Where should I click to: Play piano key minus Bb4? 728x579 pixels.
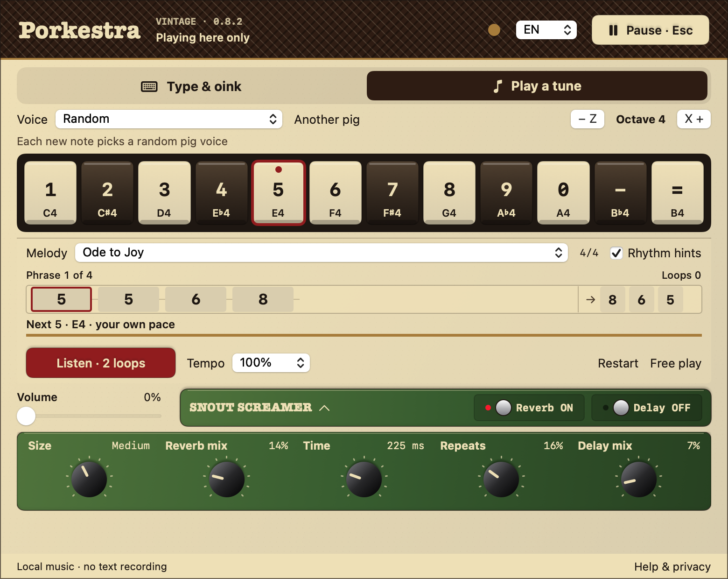pos(620,193)
